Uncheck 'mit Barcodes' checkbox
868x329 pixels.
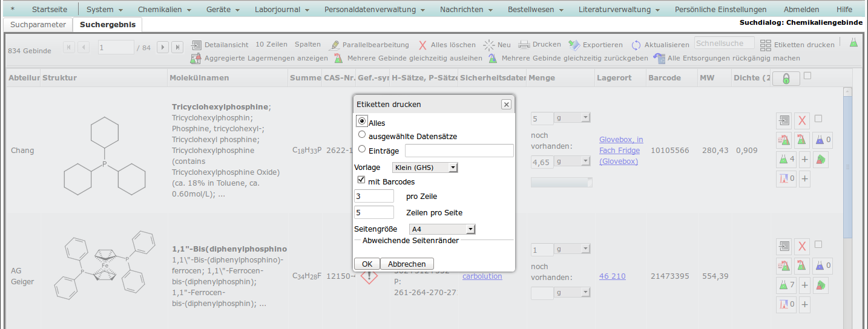[361, 181]
